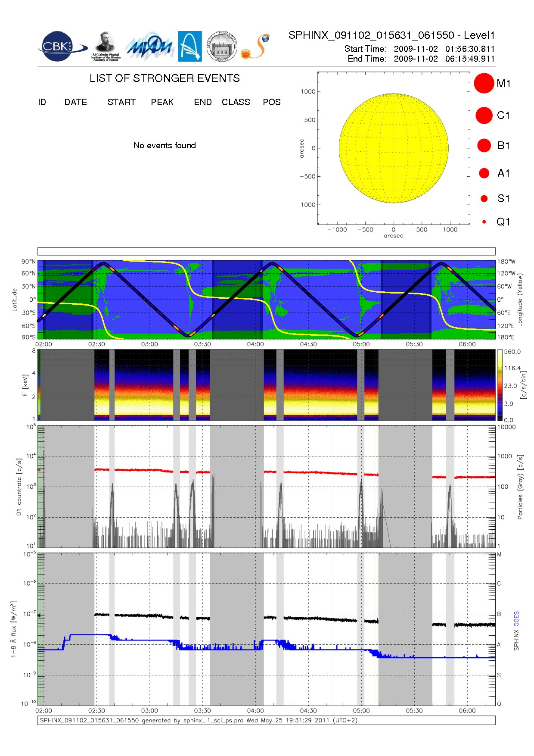The image size is (534, 756).
Task: Click the empty bar above the latitude map
Action: click(266, 251)
